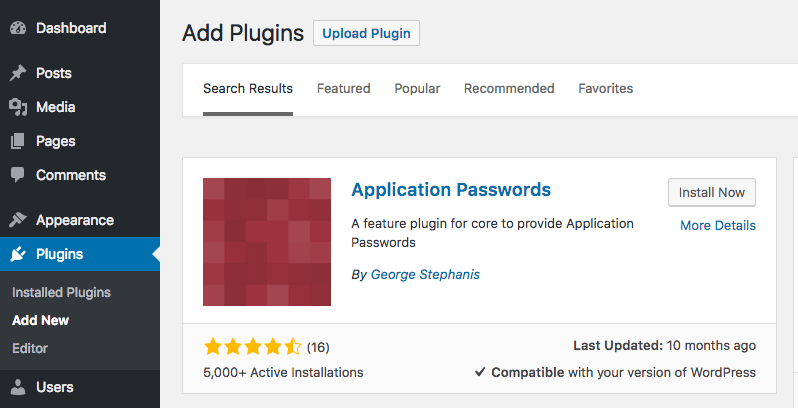Switch to the Popular tab
This screenshot has height=408, width=798.
click(x=417, y=89)
